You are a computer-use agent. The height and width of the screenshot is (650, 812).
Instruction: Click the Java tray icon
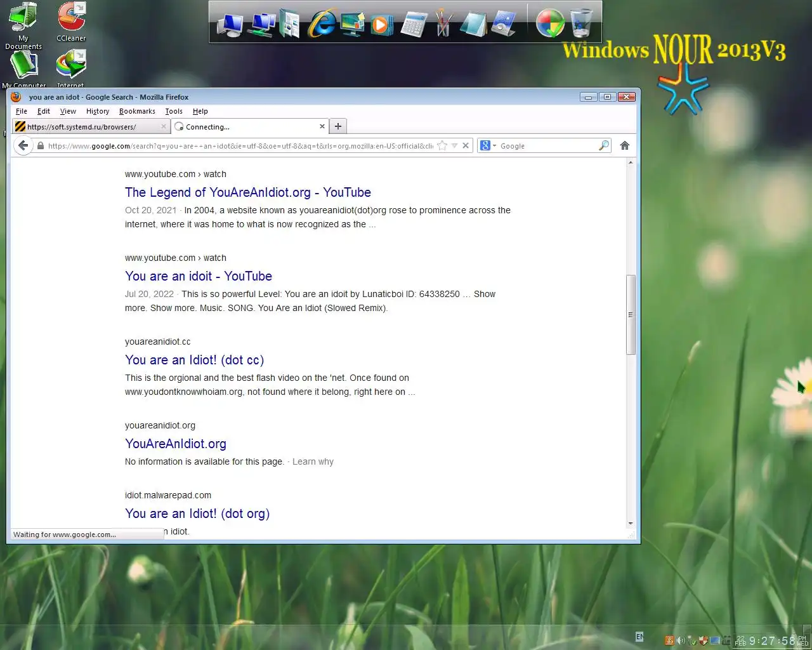click(669, 640)
